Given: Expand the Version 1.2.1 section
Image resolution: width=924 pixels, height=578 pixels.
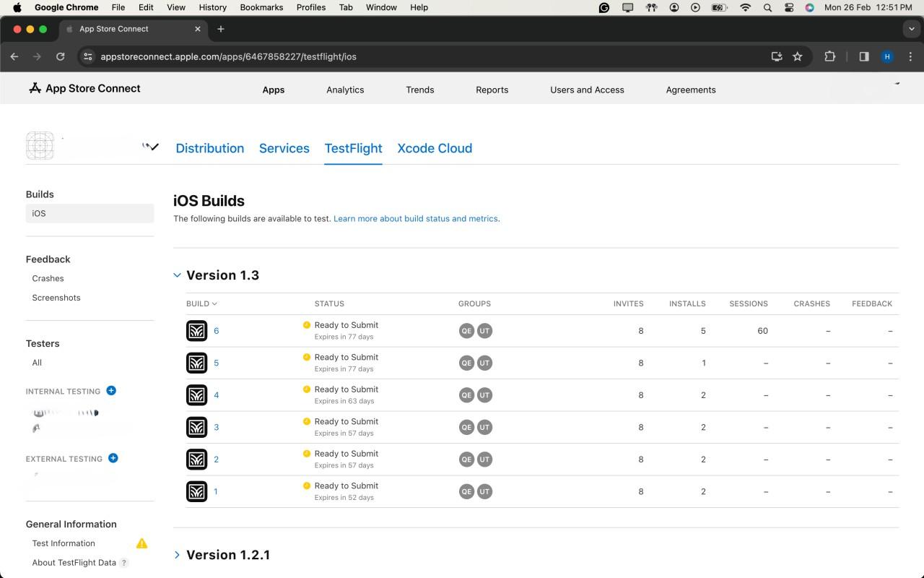Looking at the screenshot, I should pyautogui.click(x=178, y=555).
